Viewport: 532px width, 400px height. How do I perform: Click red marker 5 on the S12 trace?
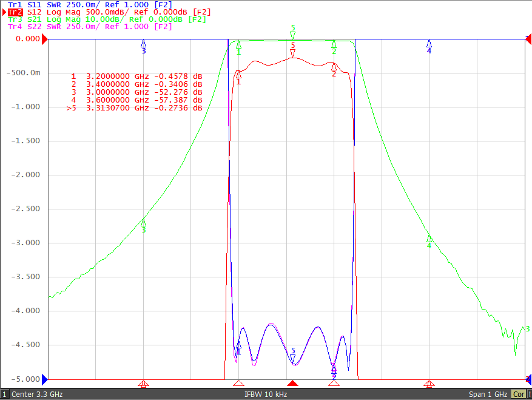(293, 50)
